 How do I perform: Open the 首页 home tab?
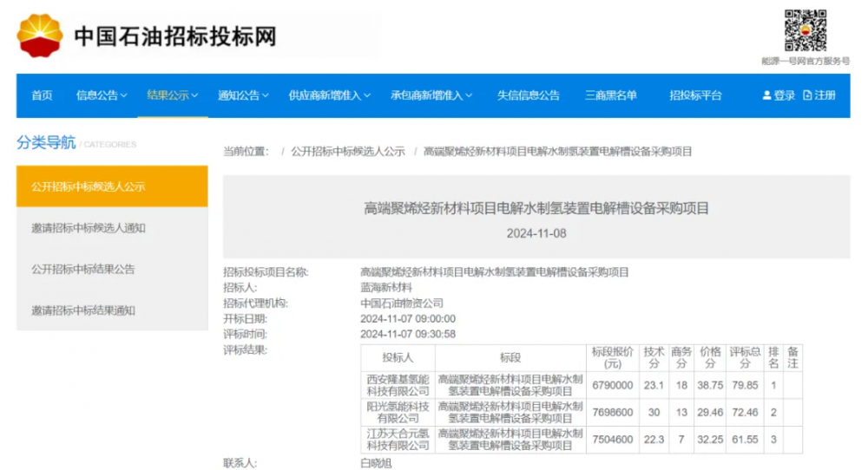pyautogui.click(x=42, y=95)
